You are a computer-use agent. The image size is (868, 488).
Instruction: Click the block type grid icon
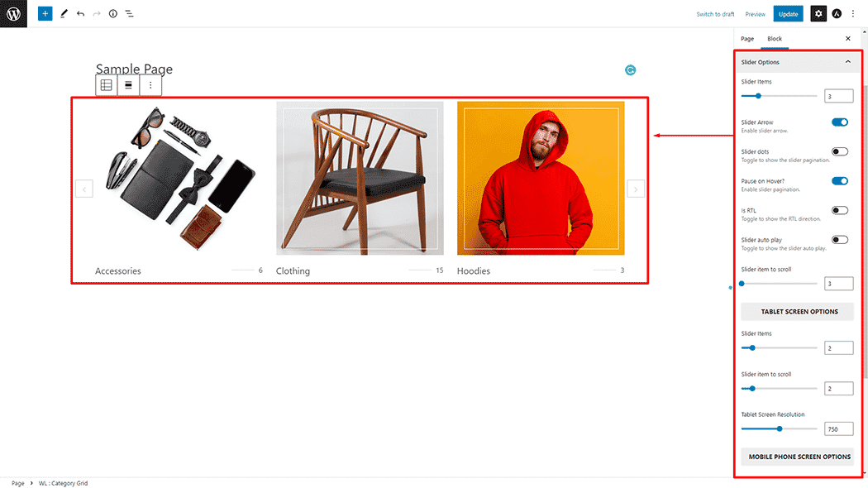tap(107, 85)
